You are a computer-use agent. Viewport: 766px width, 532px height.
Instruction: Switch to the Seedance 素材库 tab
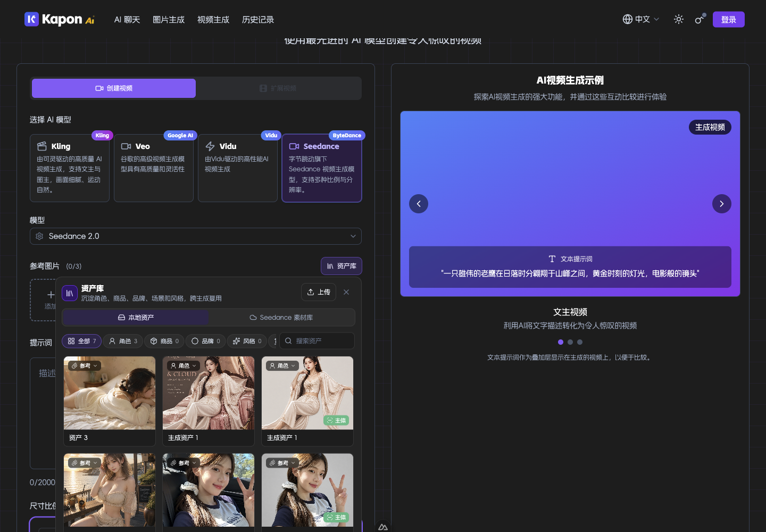281,318
